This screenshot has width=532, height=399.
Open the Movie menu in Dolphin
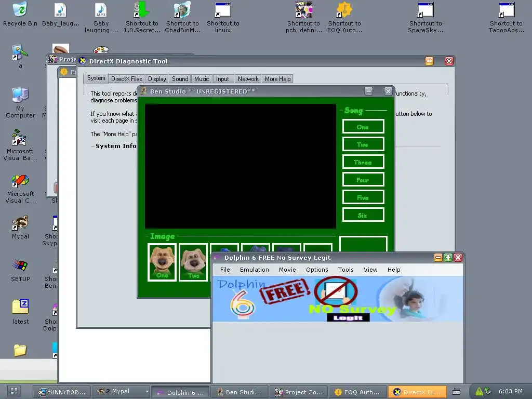[287, 270]
